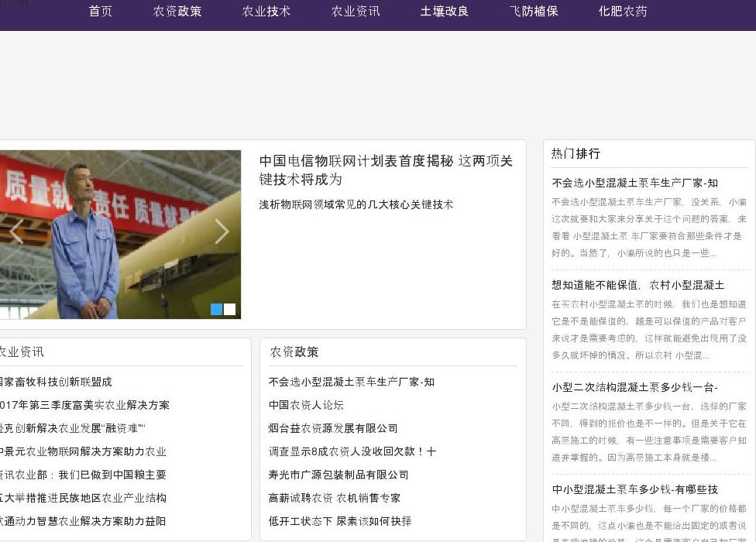Click the 农资政策 section heading
756x542 pixels.
294,352
